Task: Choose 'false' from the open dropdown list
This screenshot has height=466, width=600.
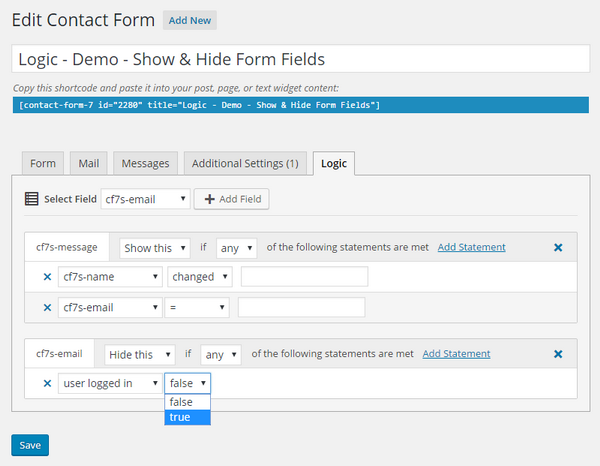Action: 187,402
